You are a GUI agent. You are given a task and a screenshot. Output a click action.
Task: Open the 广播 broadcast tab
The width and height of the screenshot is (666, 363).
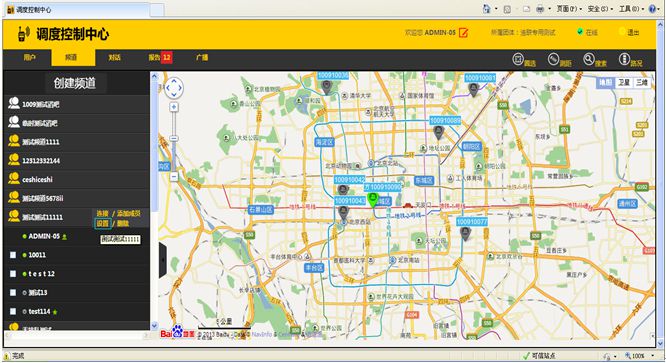[202, 57]
